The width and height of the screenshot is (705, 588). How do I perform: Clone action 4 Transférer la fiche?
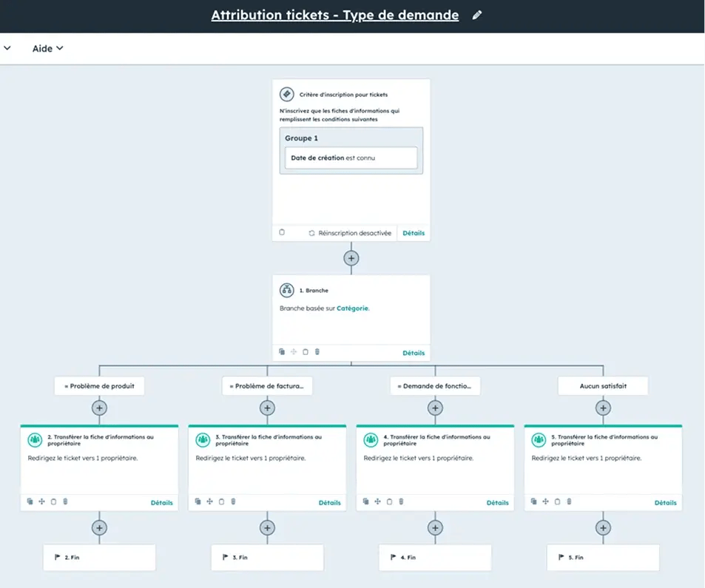[x=366, y=501]
